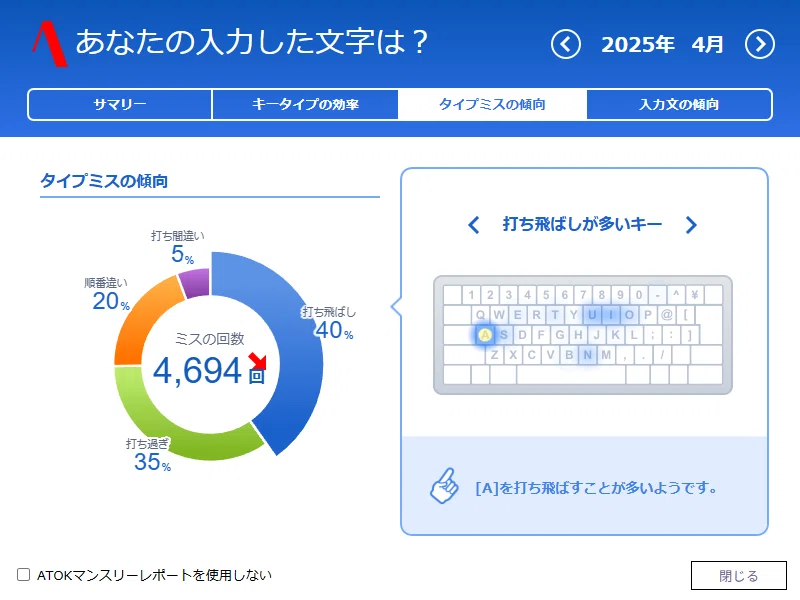Click the 打ち飛ばし 40% label

point(330,323)
